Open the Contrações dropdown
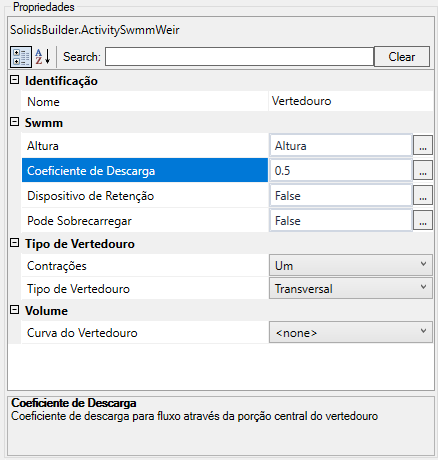 click(x=351, y=265)
